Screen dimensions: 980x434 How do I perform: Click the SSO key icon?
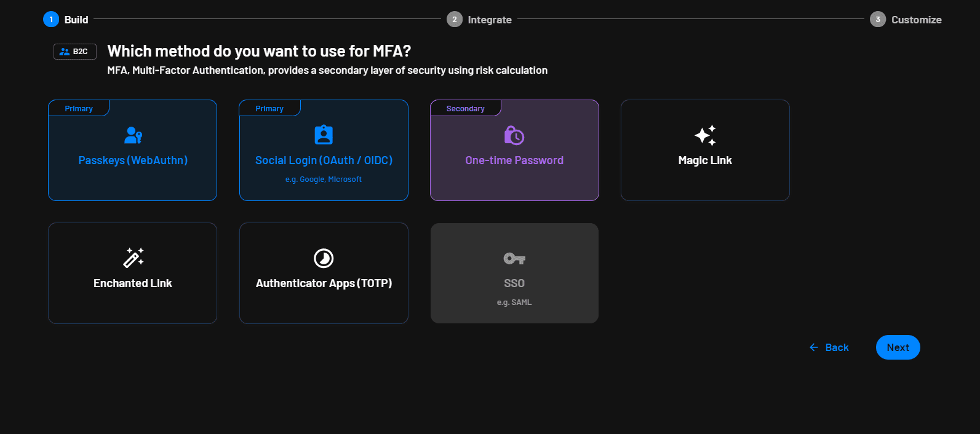(x=514, y=258)
